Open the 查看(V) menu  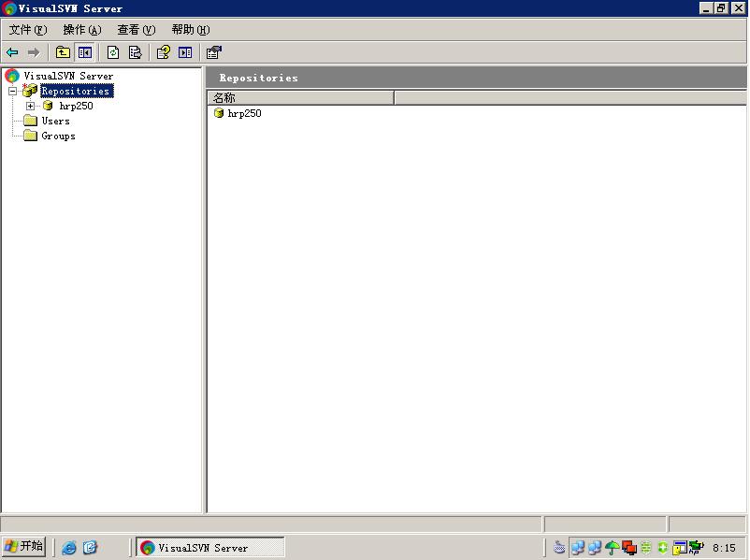(x=137, y=30)
